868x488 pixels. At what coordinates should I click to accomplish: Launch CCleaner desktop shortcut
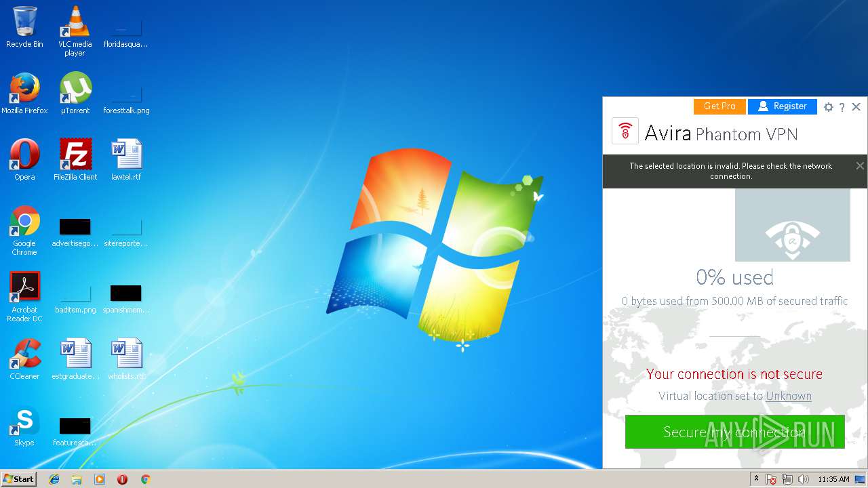[24, 359]
